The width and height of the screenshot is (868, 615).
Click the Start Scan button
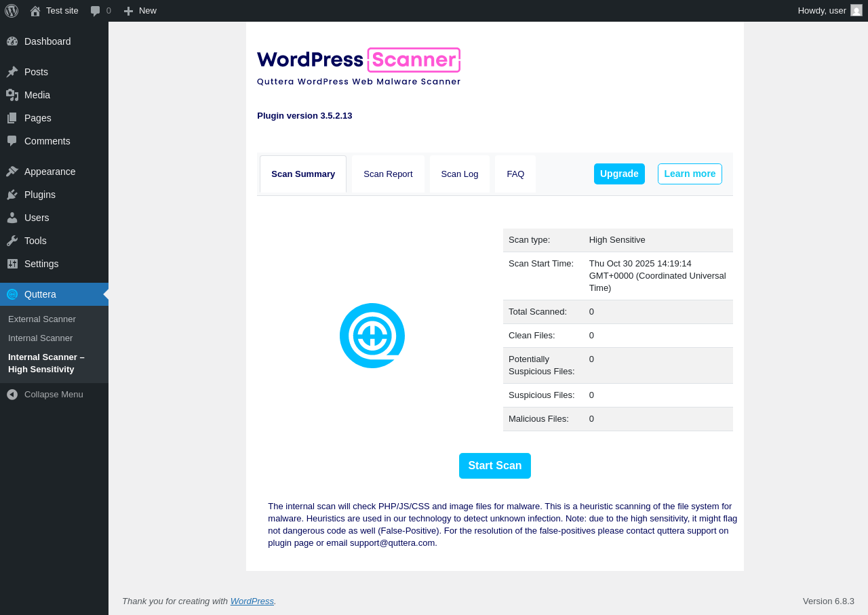[x=495, y=466]
